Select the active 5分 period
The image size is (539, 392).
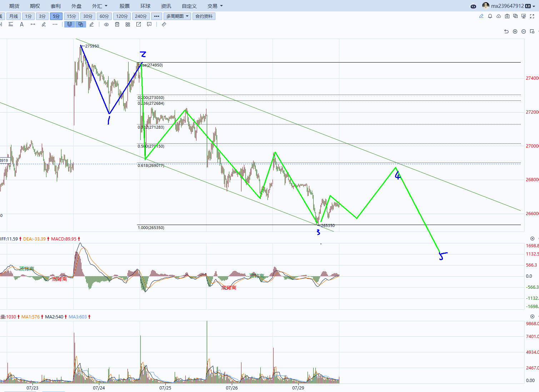pos(56,16)
